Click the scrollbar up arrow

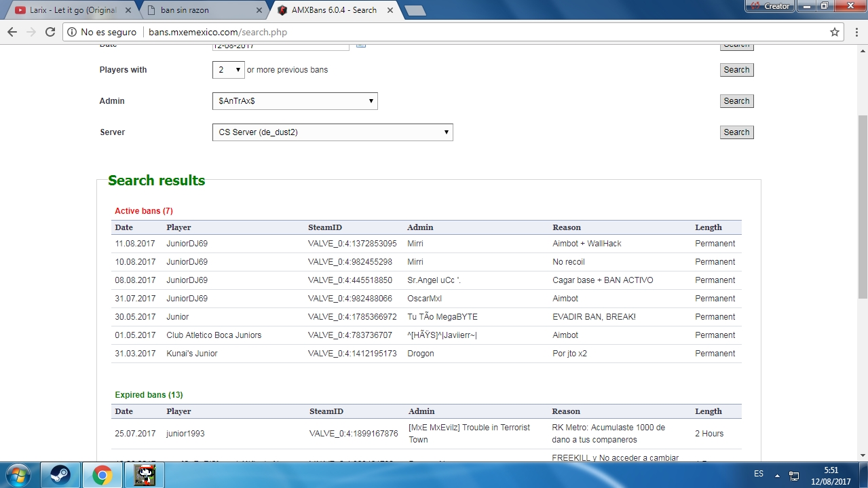click(862, 50)
